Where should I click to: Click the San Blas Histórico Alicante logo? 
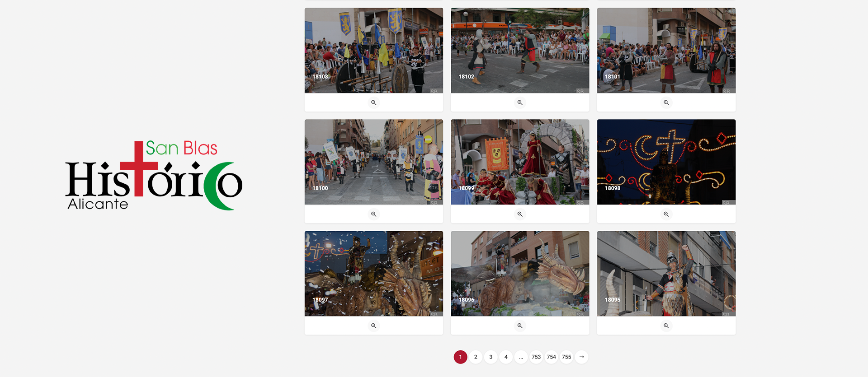154,175
